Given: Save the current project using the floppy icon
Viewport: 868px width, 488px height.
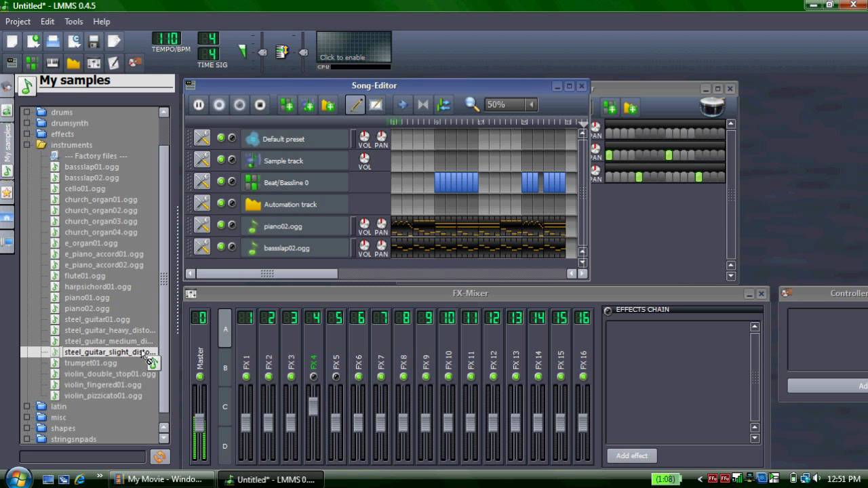Looking at the screenshot, I should point(94,42).
